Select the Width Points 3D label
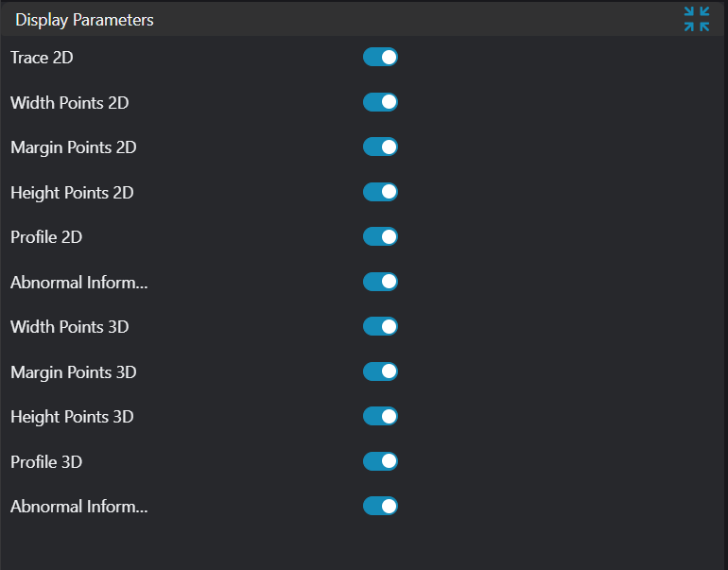 pyautogui.click(x=69, y=327)
